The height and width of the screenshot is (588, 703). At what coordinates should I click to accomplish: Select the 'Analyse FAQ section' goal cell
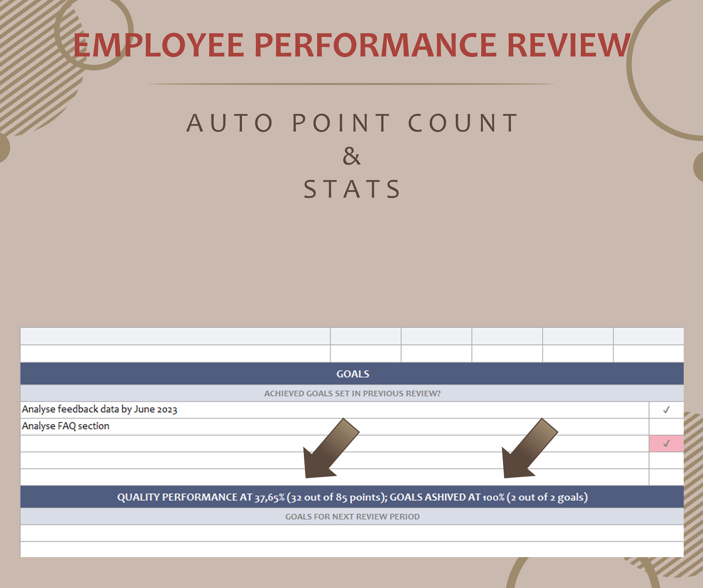(334, 426)
